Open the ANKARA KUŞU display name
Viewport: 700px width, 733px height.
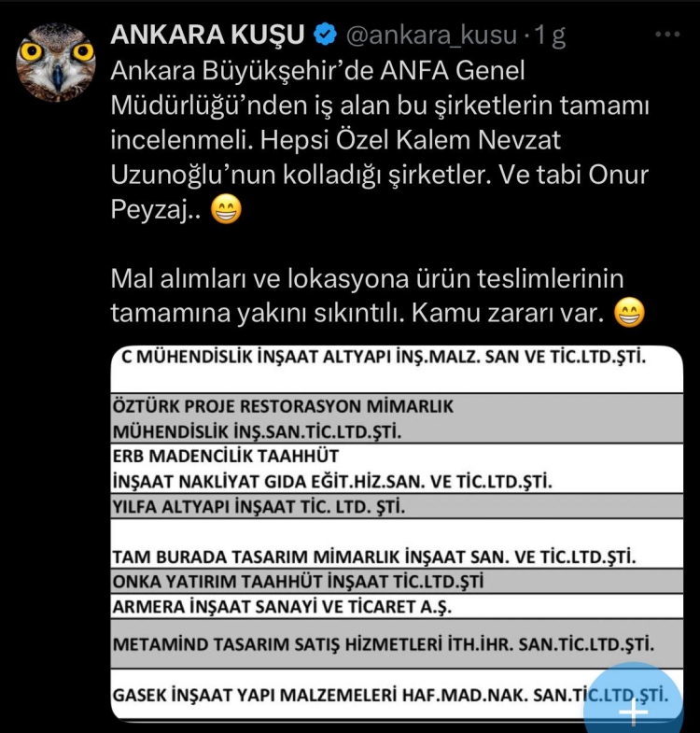(207, 35)
